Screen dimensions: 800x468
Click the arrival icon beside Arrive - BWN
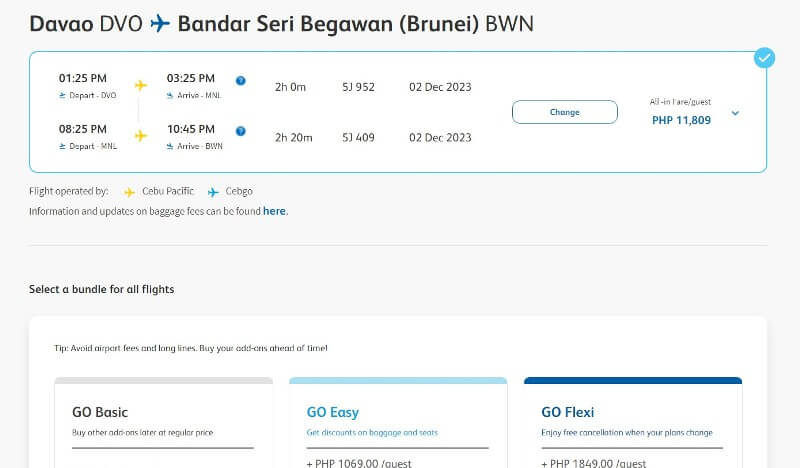[x=170, y=146]
